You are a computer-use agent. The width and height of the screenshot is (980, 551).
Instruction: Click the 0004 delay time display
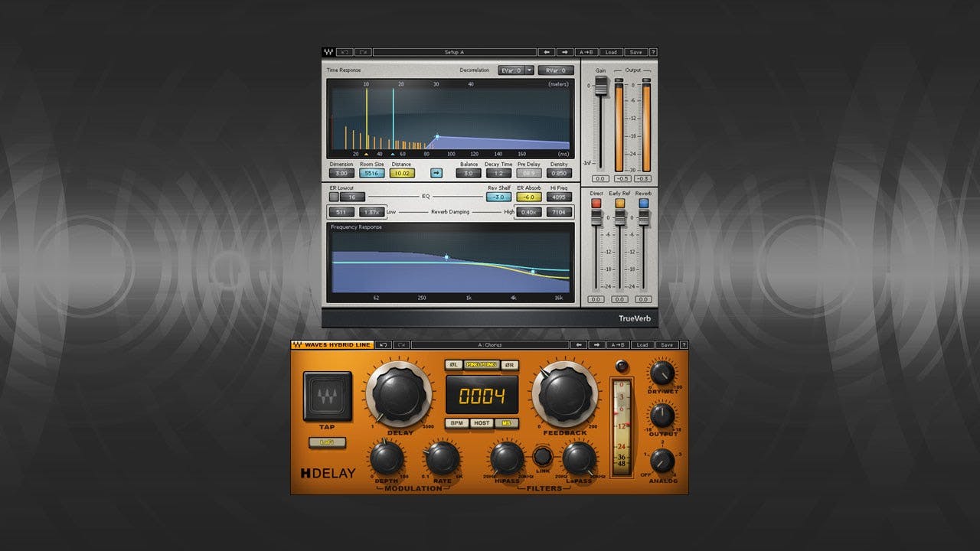482,396
